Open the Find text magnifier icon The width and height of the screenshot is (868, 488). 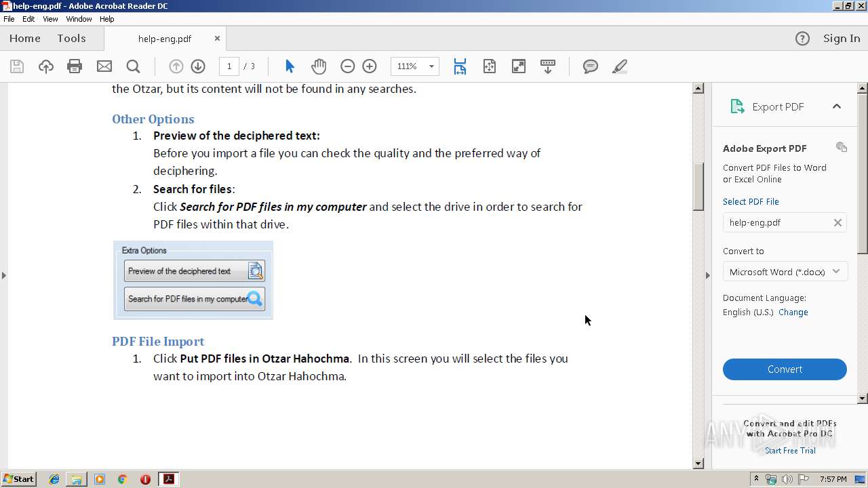(133, 66)
